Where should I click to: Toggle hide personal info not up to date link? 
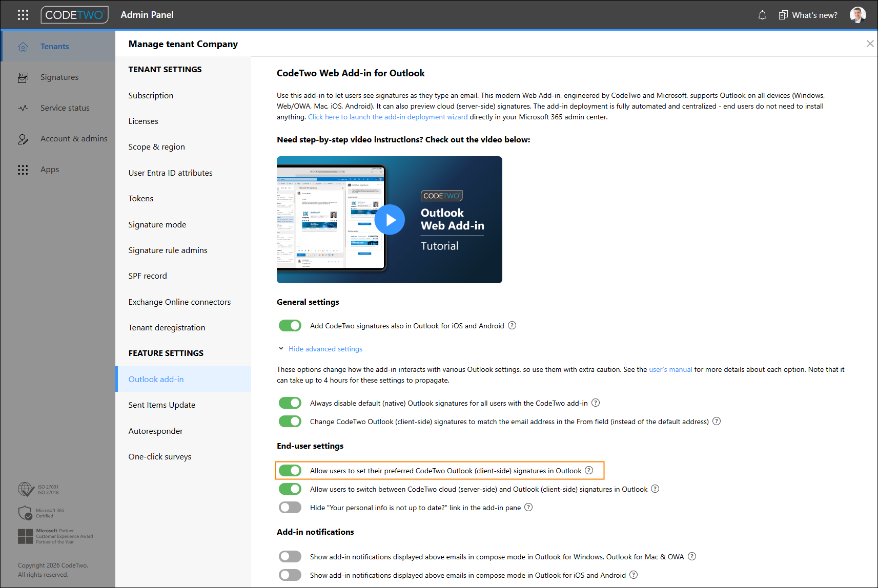(x=290, y=508)
